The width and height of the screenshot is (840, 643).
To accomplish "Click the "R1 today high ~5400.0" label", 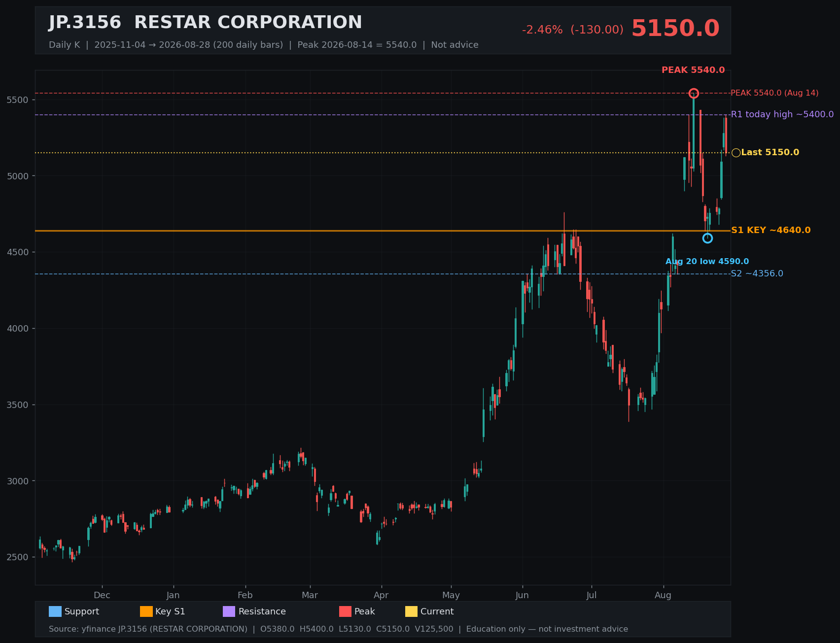I will pos(782,114).
